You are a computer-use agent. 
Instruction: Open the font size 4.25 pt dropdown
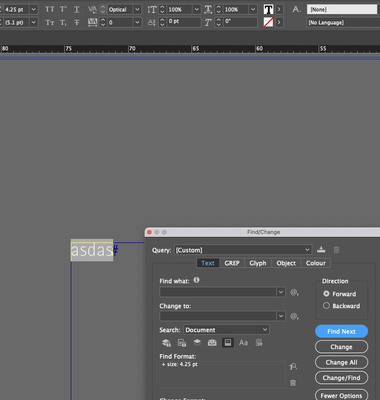click(34, 9)
